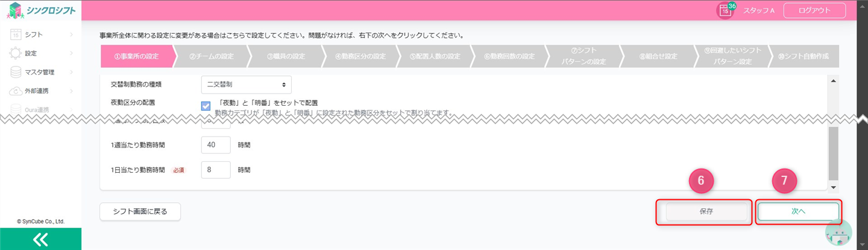Image resolution: width=868 pixels, height=250 pixels.
Task: Click the シンクロシフト logo icon
Action: tap(15, 11)
